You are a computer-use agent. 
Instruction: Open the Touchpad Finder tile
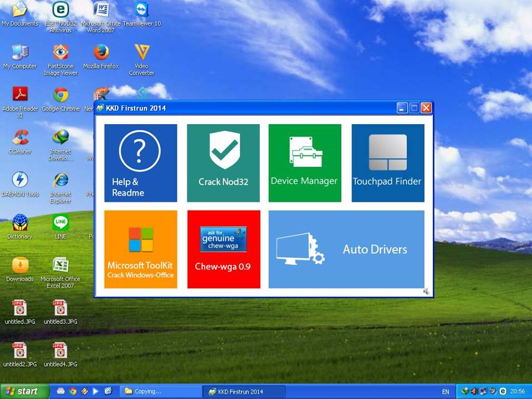coord(388,163)
